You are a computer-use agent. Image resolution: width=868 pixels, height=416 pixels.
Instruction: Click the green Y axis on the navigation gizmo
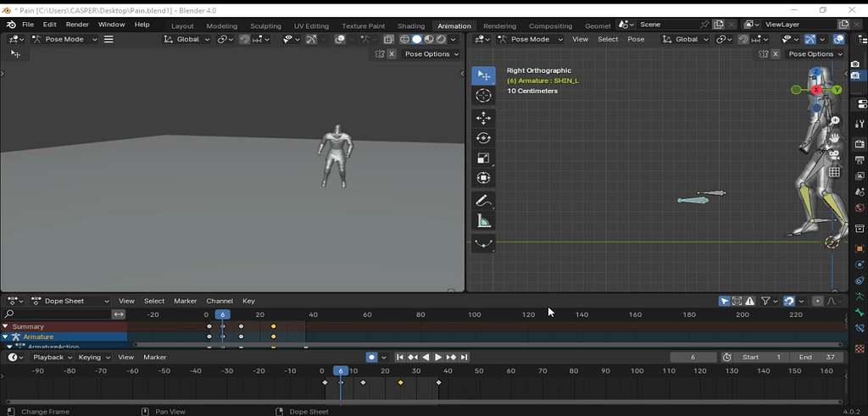837,90
